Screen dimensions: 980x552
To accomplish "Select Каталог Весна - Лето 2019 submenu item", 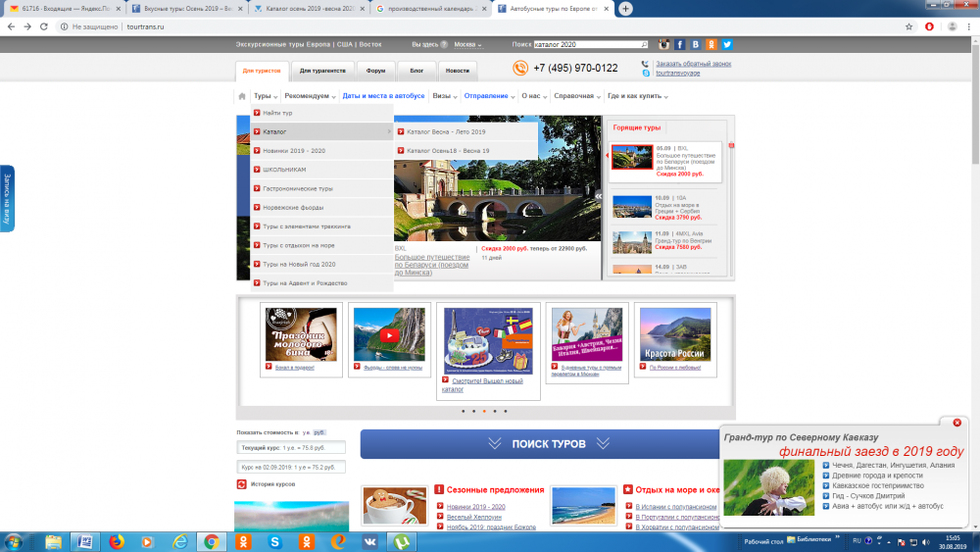I will click(x=446, y=131).
